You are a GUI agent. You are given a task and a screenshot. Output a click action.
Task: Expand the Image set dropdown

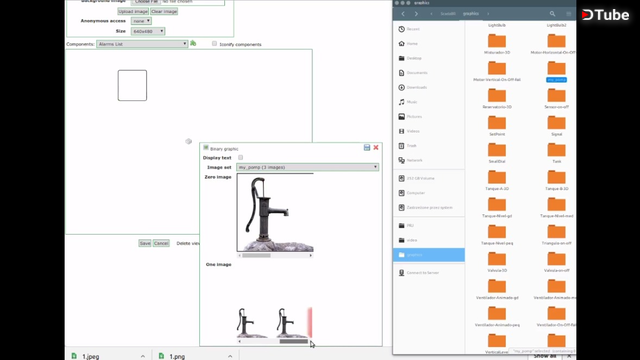pyautogui.click(x=307, y=167)
